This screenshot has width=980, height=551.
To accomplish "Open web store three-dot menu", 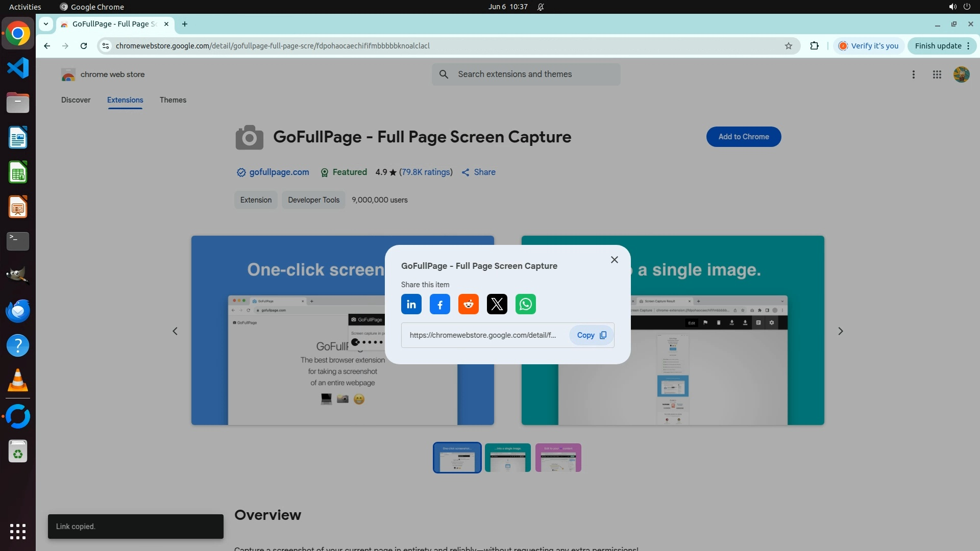I will pos(913,74).
